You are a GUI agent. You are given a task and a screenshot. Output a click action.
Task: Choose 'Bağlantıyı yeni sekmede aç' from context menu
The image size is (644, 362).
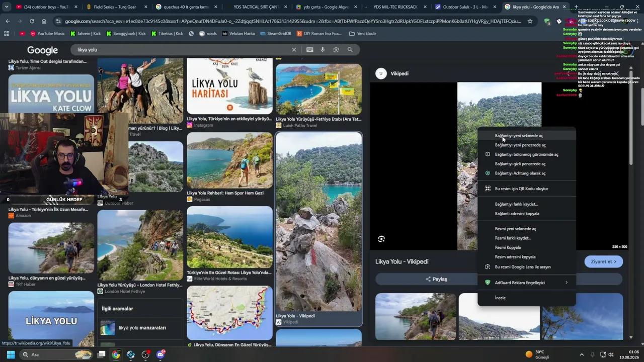tap(527, 136)
